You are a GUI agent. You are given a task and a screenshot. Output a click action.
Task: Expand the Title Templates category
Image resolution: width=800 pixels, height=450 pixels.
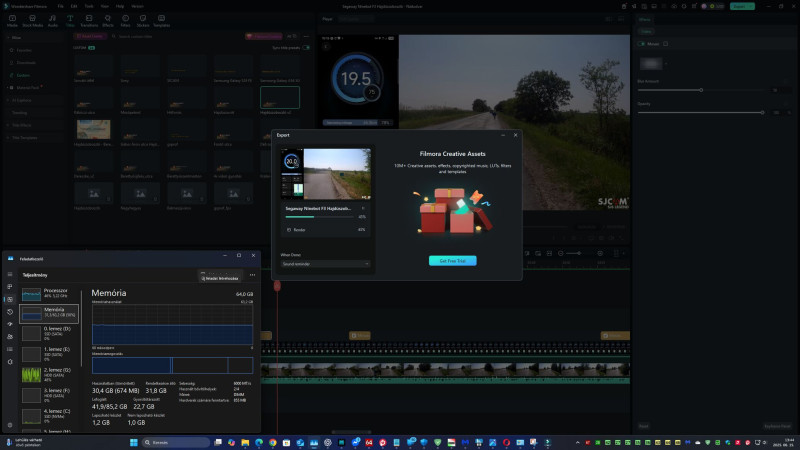[8, 138]
